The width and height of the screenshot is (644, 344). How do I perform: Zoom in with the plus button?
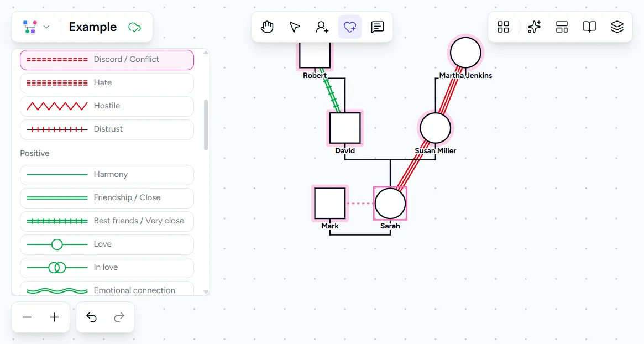coord(54,317)
